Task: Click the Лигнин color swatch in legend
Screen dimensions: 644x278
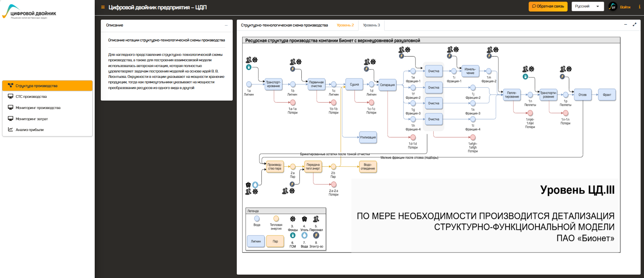Action: (x=256, y=241)
